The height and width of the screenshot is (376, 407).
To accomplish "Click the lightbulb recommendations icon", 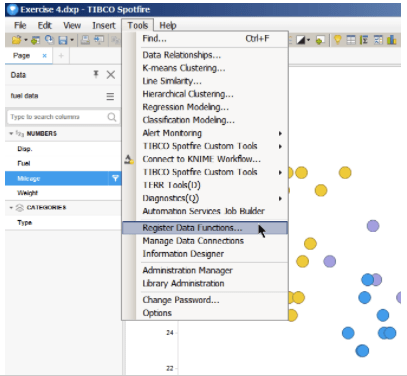I will click(338, 40).
